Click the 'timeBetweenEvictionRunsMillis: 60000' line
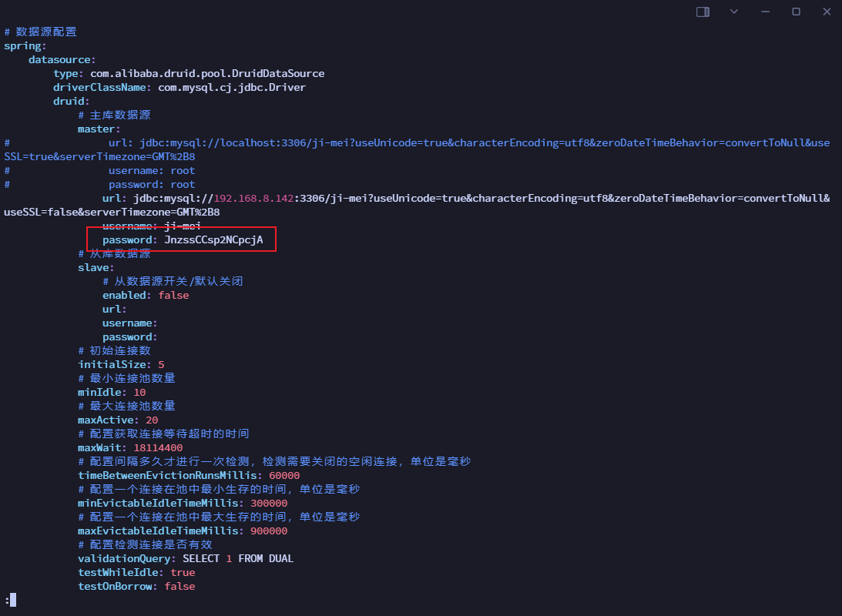This screenshot has height=616, width=842. click(x=189, y=476)
